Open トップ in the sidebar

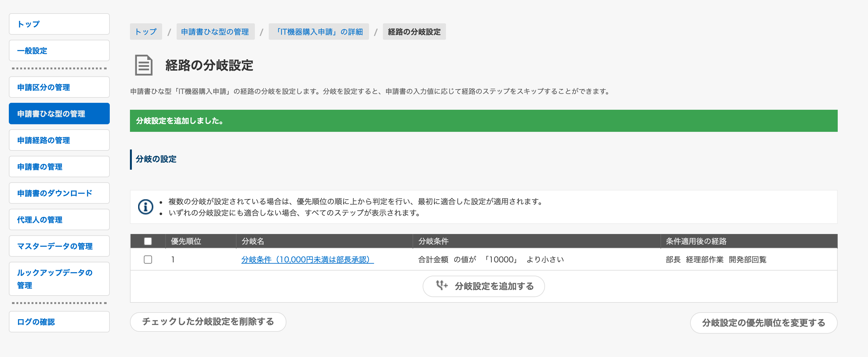click(x=59, y=24)
